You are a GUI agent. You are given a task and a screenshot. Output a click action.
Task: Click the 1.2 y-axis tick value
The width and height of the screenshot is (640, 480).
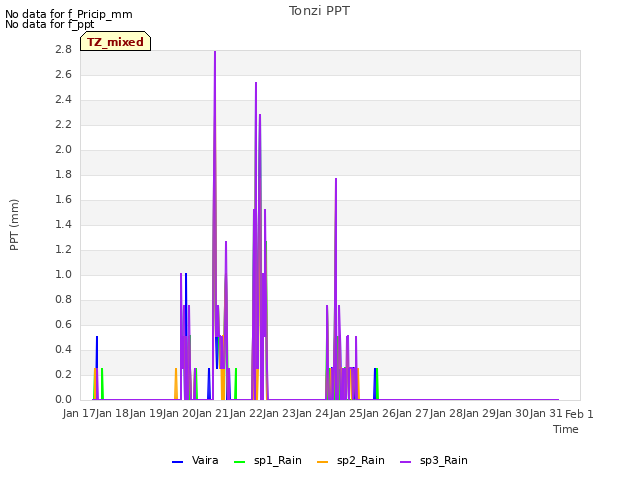pyautogui.click(x=63, y=250)
